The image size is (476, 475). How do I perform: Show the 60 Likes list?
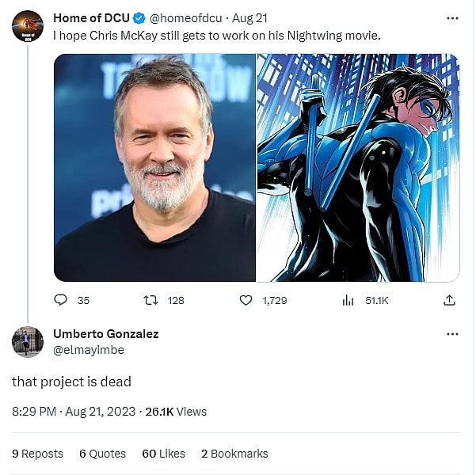pos(163,454)
